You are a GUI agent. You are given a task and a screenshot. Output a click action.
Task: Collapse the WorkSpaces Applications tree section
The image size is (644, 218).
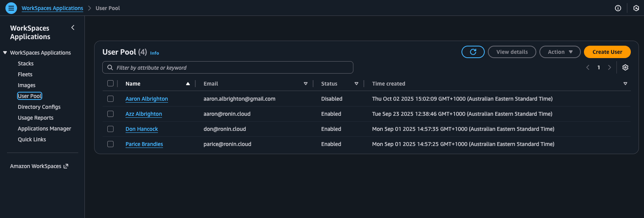click(5, 53)
